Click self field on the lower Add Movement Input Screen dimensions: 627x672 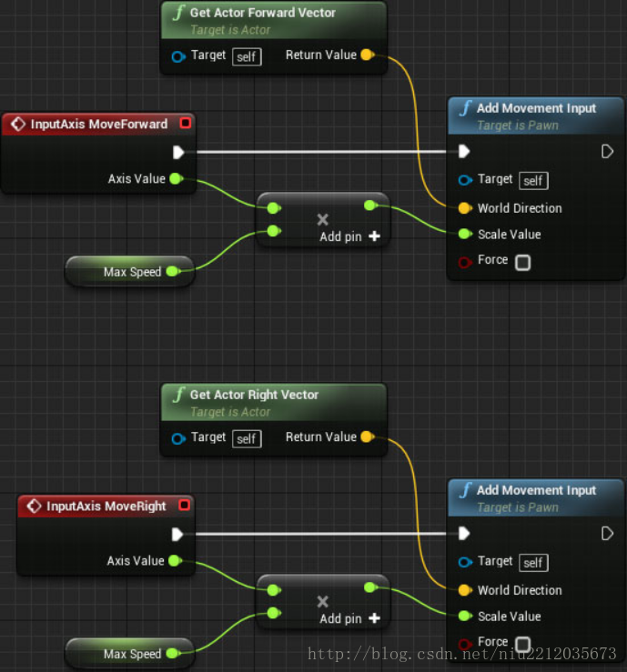[533, 563]
